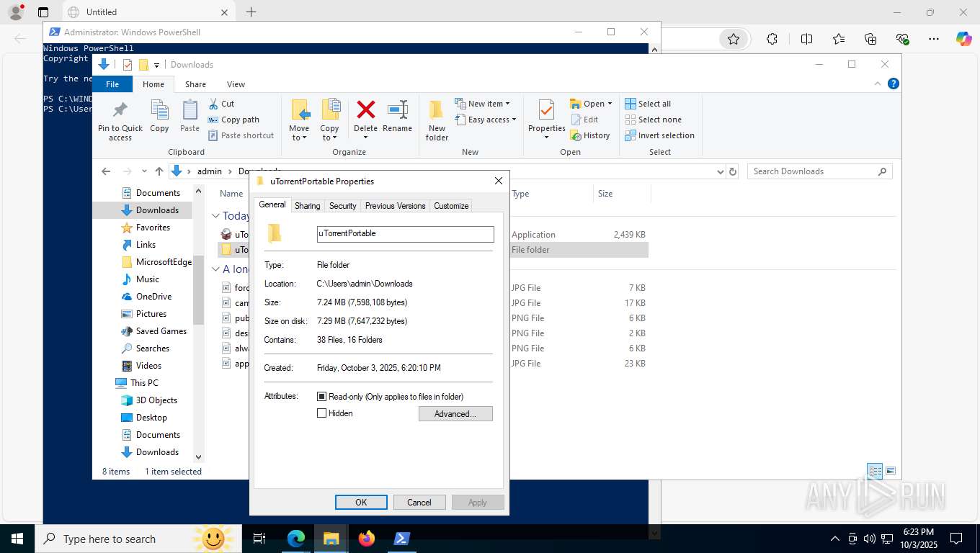The height and width of the screenshot is (553, 980).
Task: Open the Previous Versions tab
Action: tap(395, 206)
